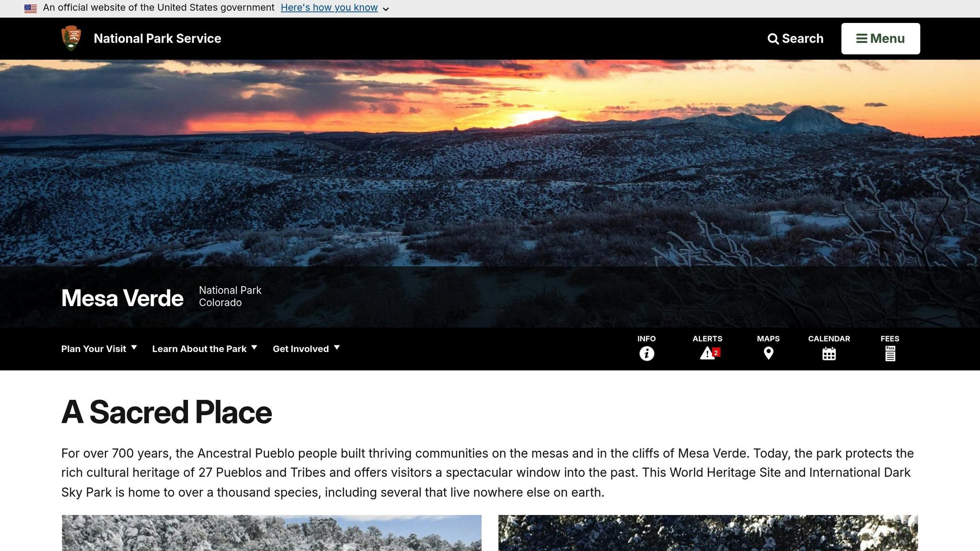
Task: Open the Maps pin icon
Action: 768,353
